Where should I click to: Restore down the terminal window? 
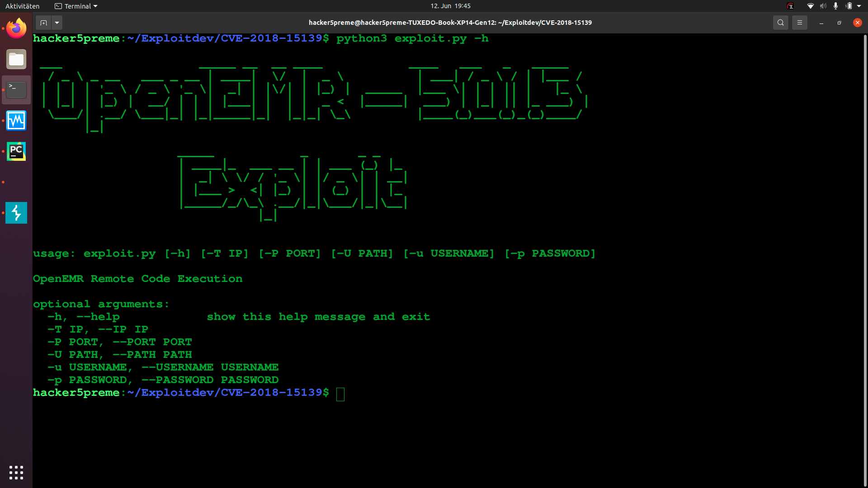[x=840, y=23]
